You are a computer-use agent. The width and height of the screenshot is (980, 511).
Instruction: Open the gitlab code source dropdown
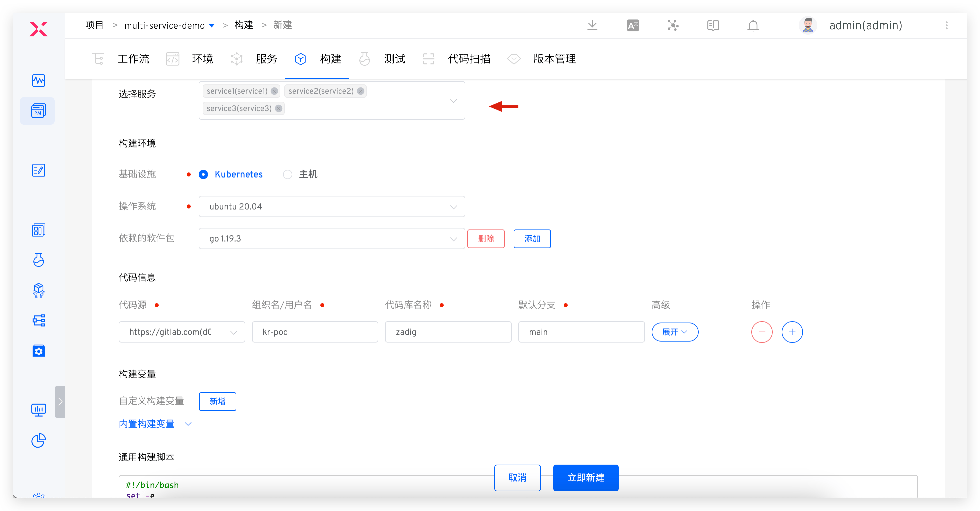coord(182,332)
